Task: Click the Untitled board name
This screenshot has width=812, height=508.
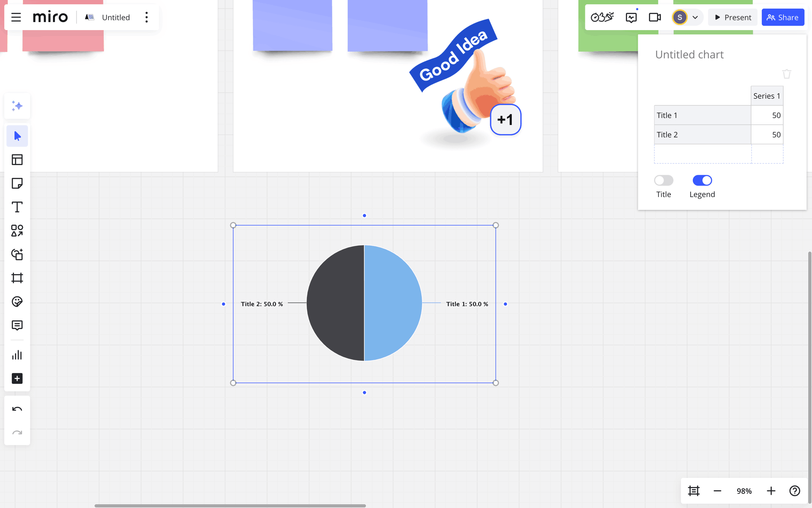Action: coord(116,17)
